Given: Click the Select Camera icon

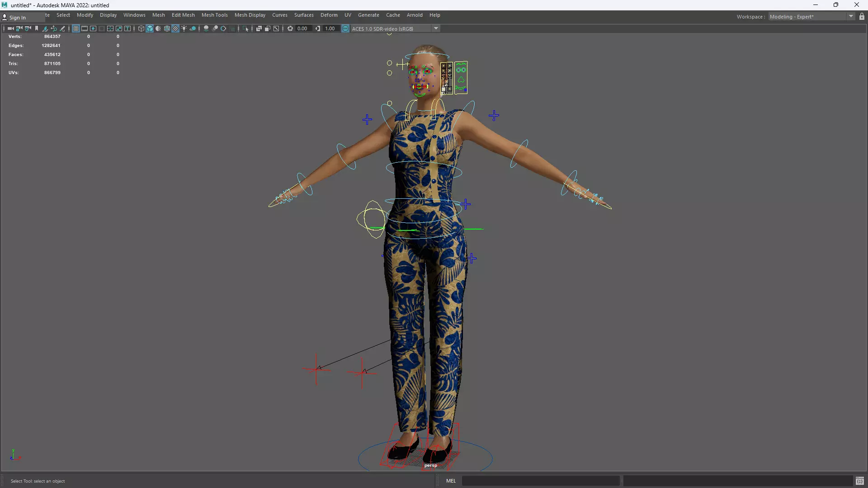Looking at the screenshot, I should pos(10,28).
